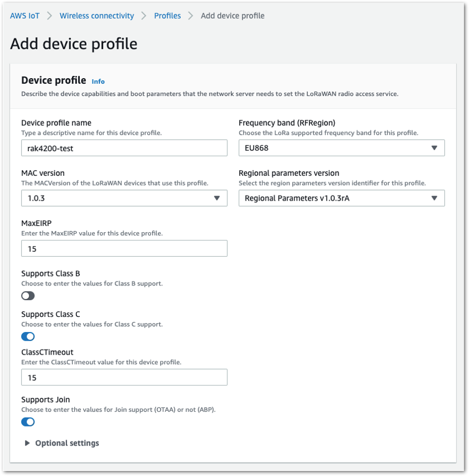Click the MAC version dropdown arrow icon
The width and height of the screenshot is (469, 476).
click(217, 198)
